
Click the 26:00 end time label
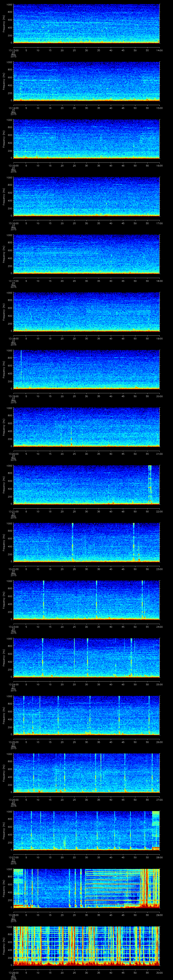point(159,742)
